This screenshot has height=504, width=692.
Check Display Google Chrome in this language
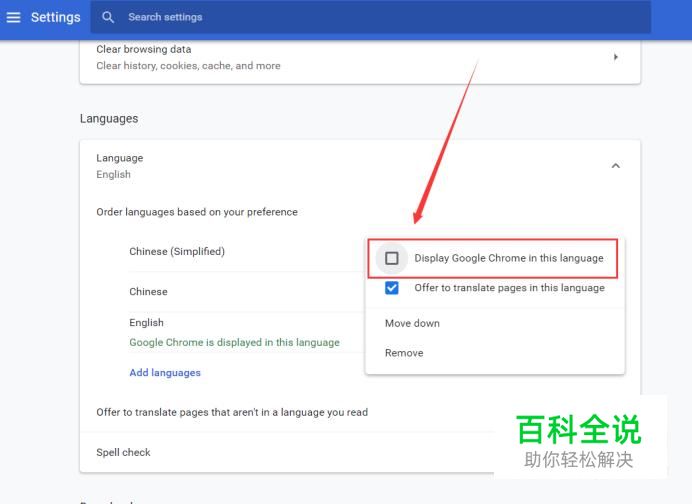[391, 258]
